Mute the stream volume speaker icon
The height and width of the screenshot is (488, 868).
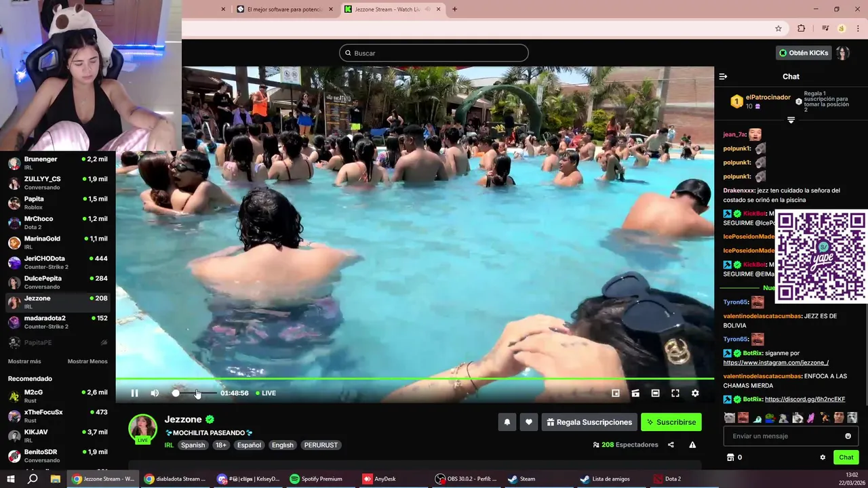point(155,393)
